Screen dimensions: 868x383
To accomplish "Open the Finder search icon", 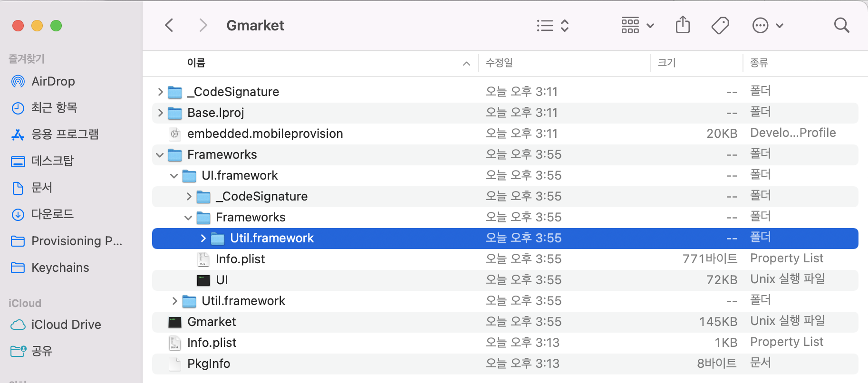I will tap(841, 25).
